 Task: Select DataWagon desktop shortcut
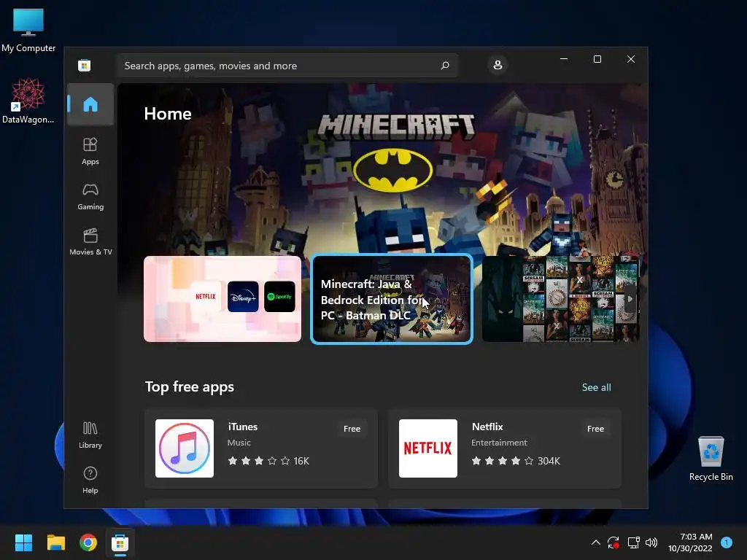[28, 101]
